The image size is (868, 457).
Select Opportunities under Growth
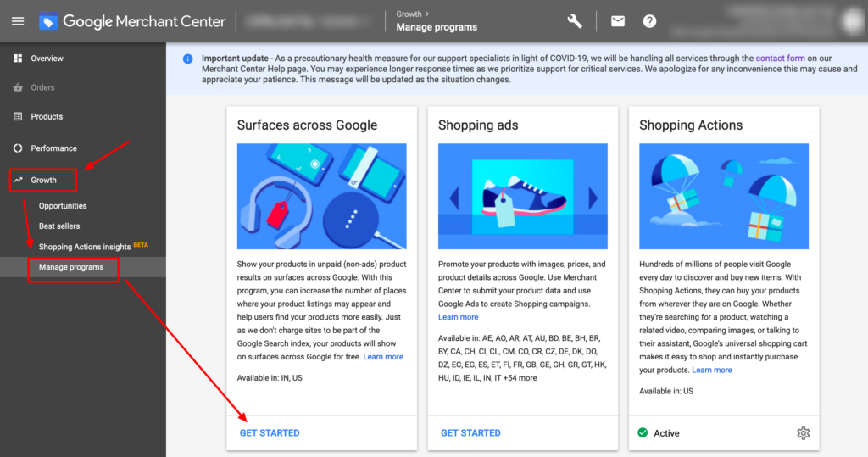pyautogui.click(x=63, y=205)
